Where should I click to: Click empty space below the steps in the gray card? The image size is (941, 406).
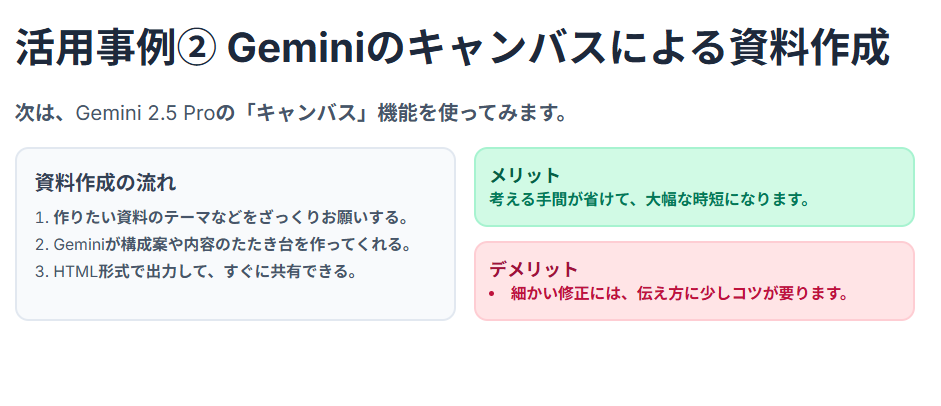235,301
